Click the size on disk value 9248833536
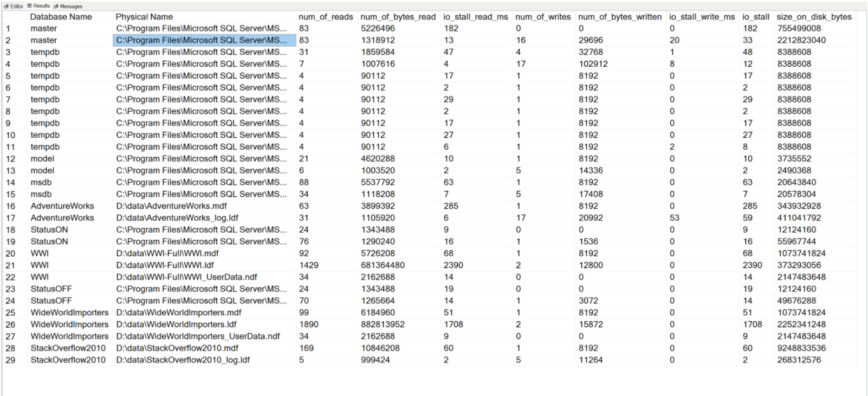Viewport: 868px width, 396px height. pyautogui.click(x=802, y=348)
